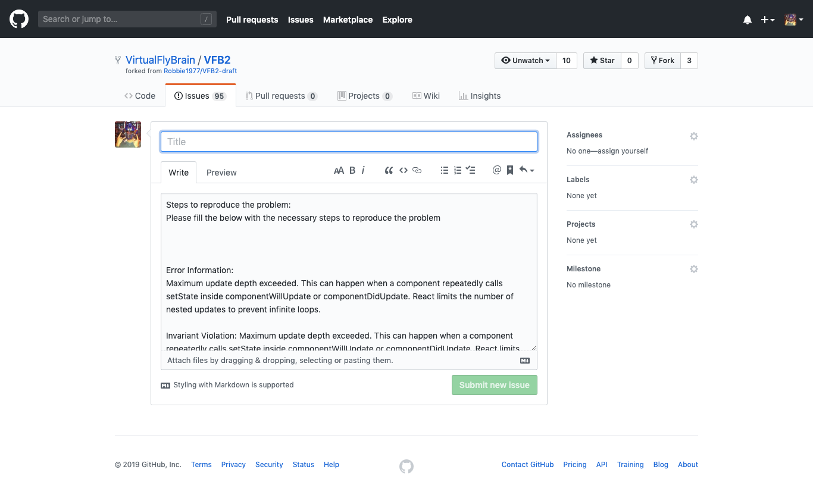Add a task list
The height and width of the screenshot is (504, 813).
click(471, 170)
